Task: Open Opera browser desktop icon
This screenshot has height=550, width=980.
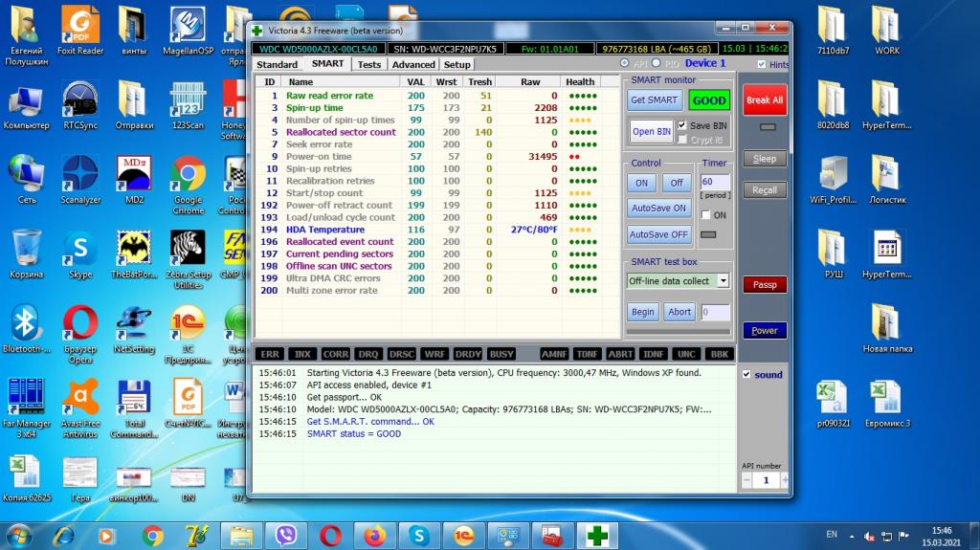Action: point(80,333)
